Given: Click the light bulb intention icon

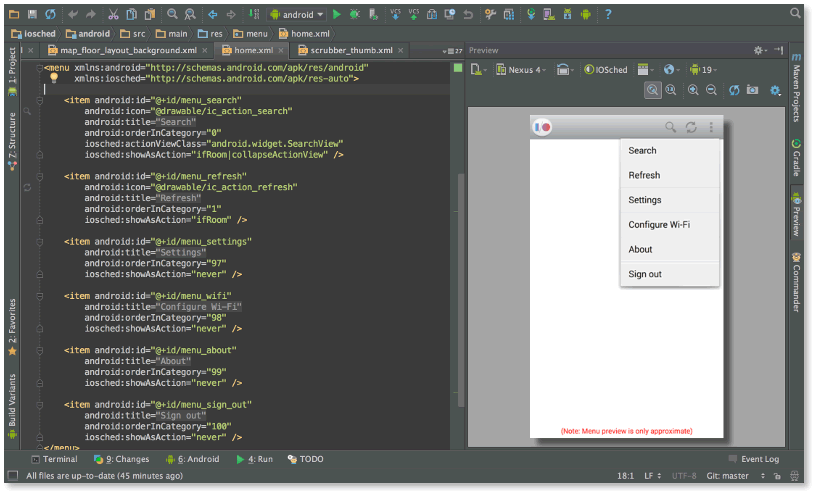Looking at the screenshot, I should 54,79.
